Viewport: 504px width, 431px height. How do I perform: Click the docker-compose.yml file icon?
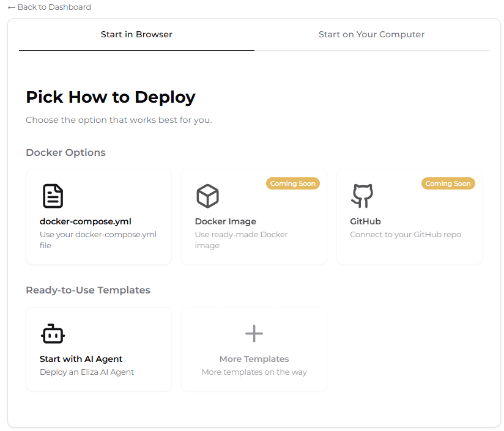click(53, 196)
